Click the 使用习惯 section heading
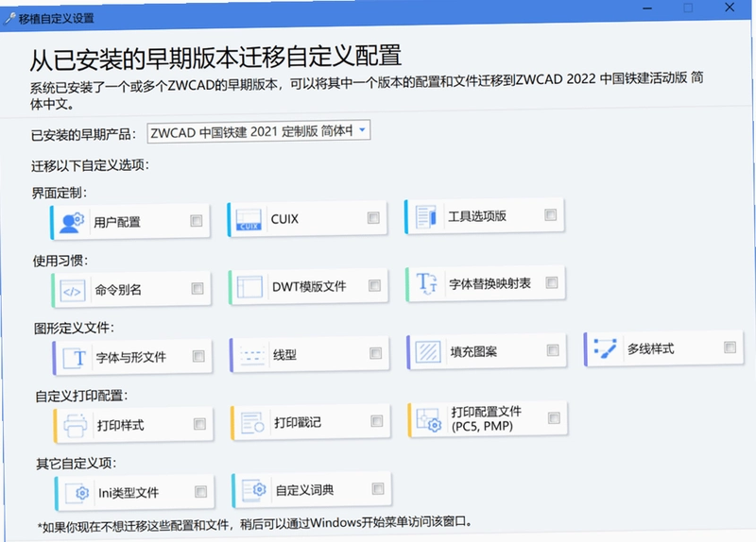Image resolution: width=756 pixels, height=542 pixels. tap(60, 262)
